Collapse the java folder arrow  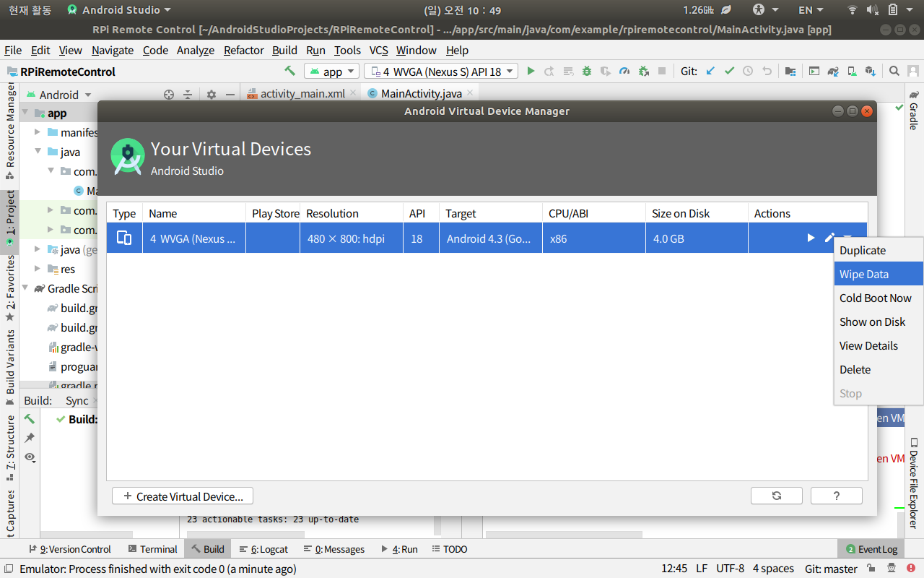point(38,152)
